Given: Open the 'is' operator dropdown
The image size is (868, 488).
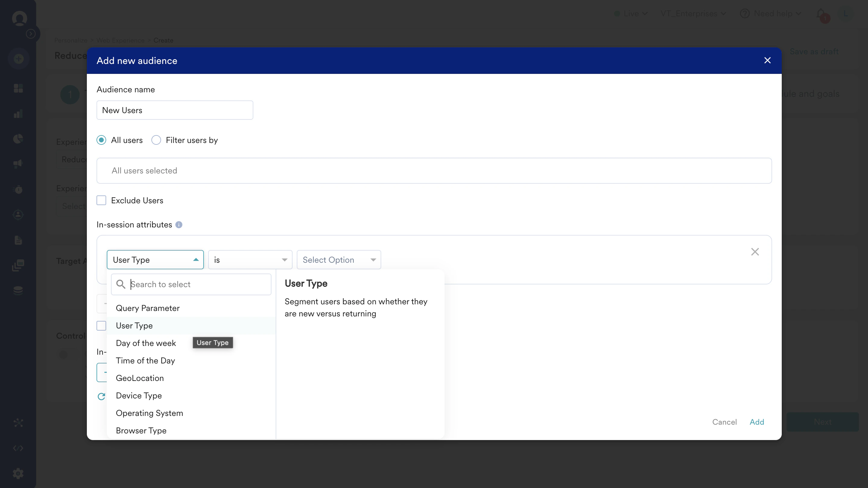Looking at the screenshot, I should 250,259.
